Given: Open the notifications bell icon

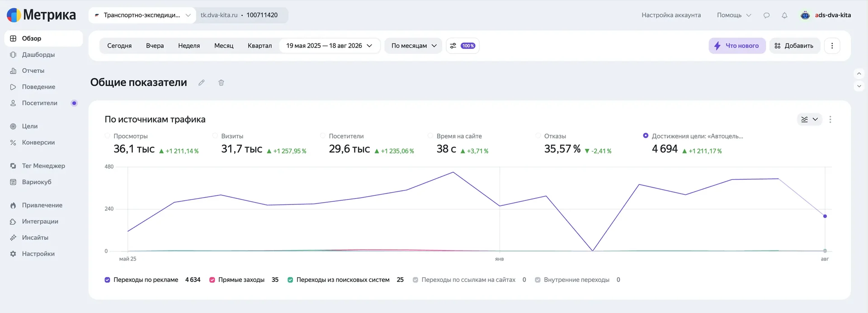Looking at the screenshot, I should (784, 15).
